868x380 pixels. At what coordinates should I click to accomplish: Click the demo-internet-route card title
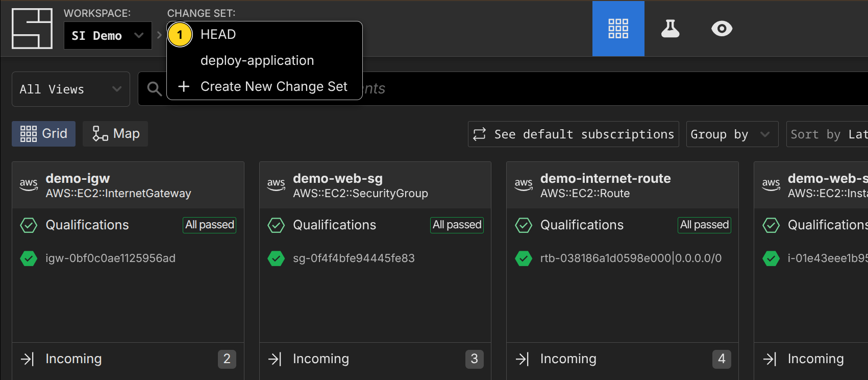point(605,178)
